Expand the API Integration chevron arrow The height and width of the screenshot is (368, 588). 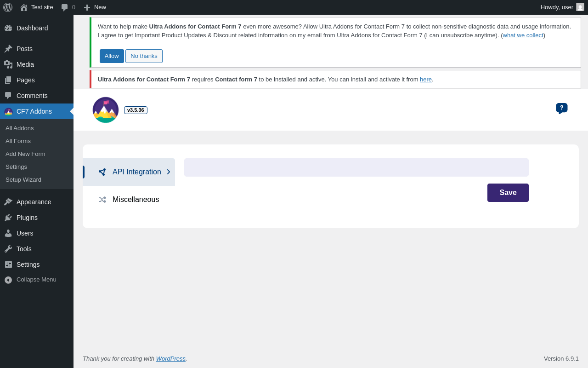click(169, 172)
